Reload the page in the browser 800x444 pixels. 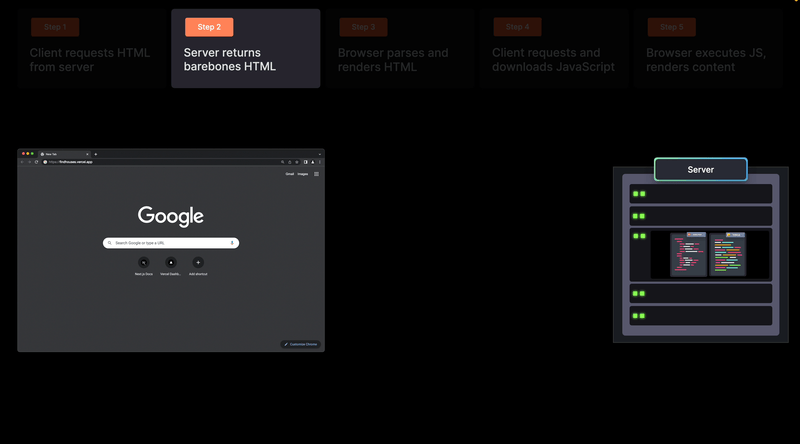[36, 162]
